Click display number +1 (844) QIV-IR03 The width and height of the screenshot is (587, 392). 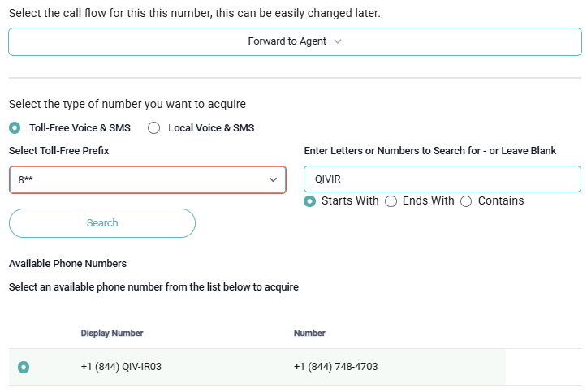tap(121, 367)
